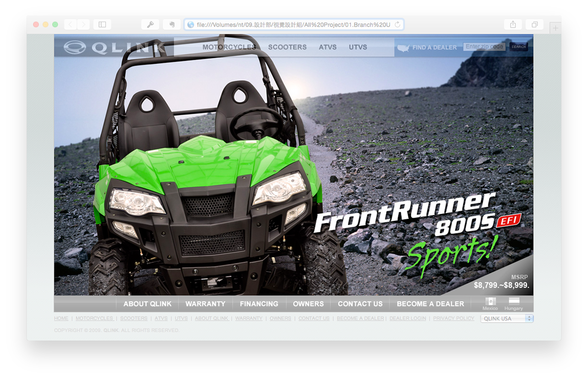Screen dimensions: 588x379
Task: Click the browser Forward arrow button
Action: pyautogui.click(x=83, y=25)
